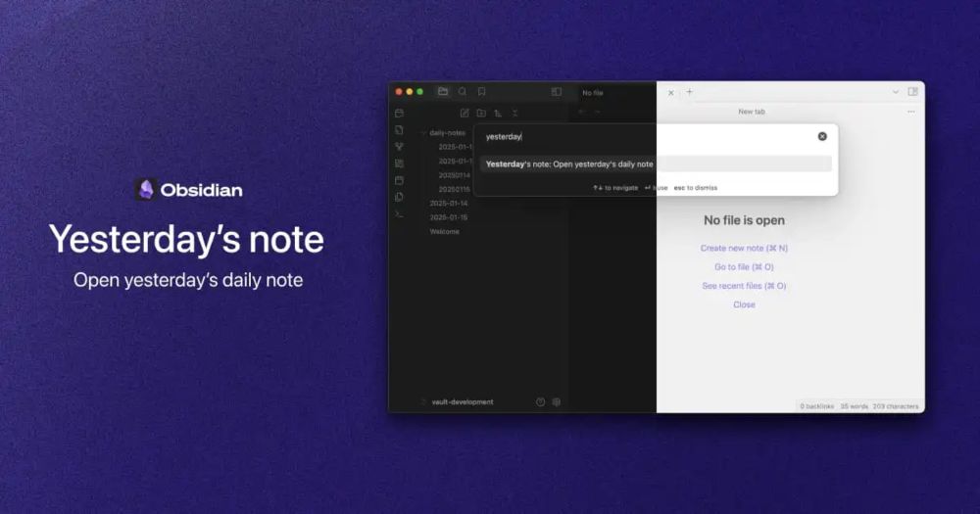Open the Search magnifier icon in sidebar header

point(463,92)
